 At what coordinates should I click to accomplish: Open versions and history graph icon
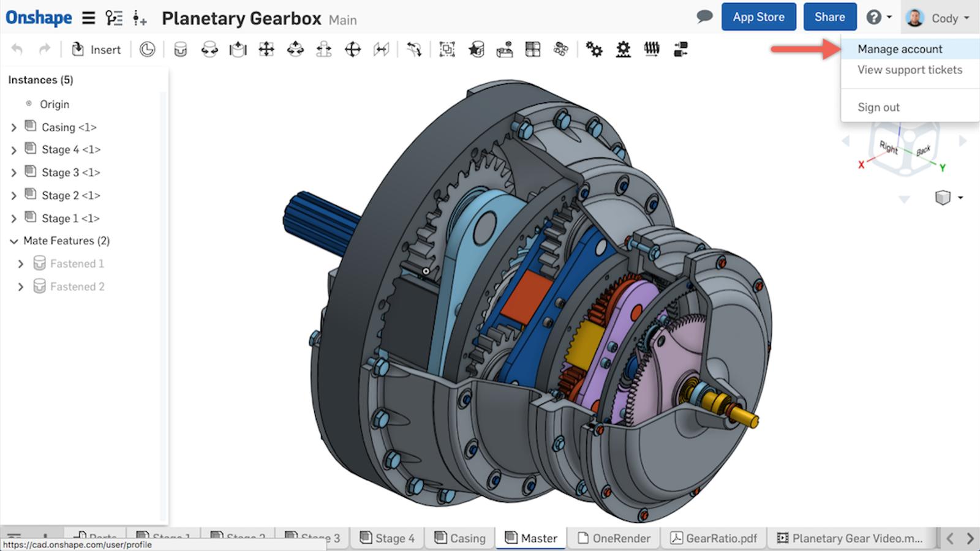[113, 18]
